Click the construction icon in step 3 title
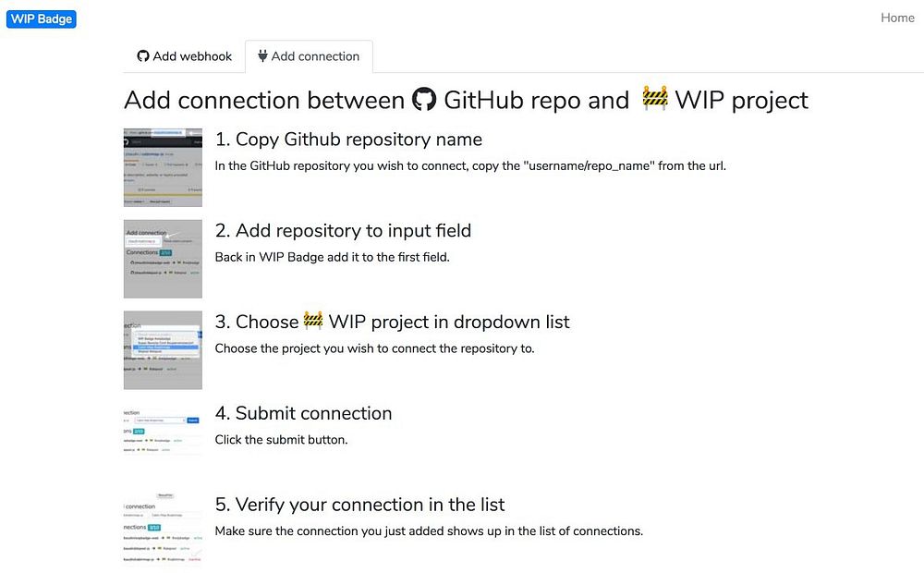This screenshot has height=573, width=924. [x=313, y=322]
